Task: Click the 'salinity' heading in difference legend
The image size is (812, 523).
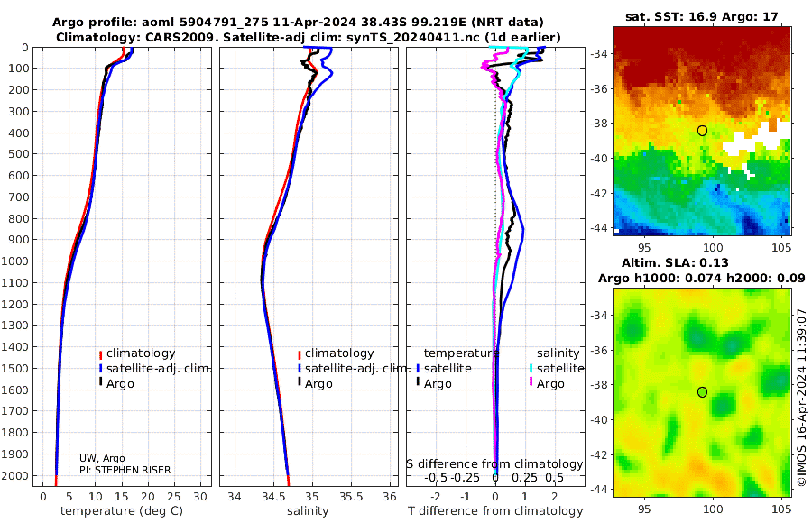Action: (558, 353)
